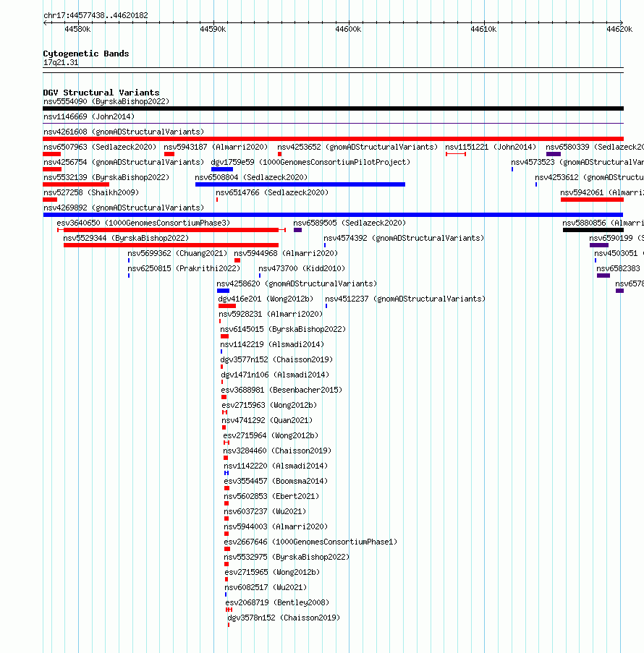Open nsv4258620 gnomAD variant label
Image resolution: width=644 pixels, height=653 pixels.
[297, 284]
